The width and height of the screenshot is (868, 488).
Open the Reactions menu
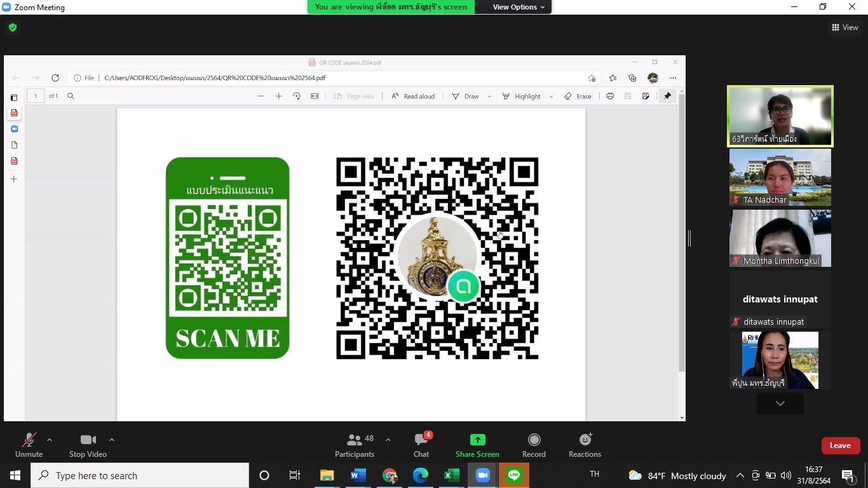(585, 445)
